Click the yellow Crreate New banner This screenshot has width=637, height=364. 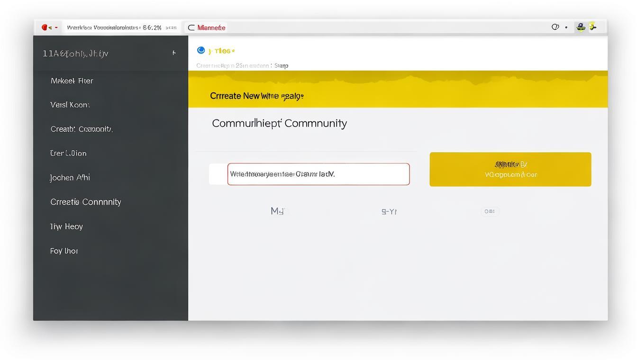click(398, 95)
